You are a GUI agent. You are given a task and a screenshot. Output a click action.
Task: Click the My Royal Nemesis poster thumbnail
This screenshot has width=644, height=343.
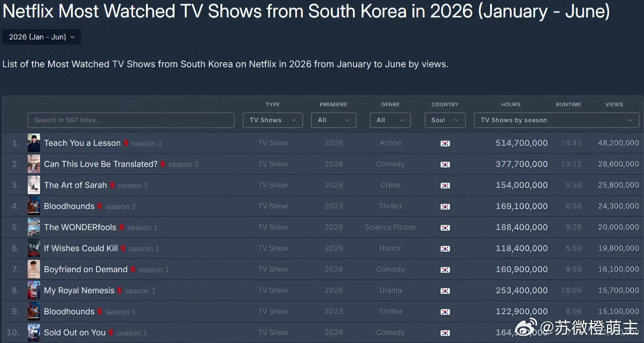tap(34, 290)
